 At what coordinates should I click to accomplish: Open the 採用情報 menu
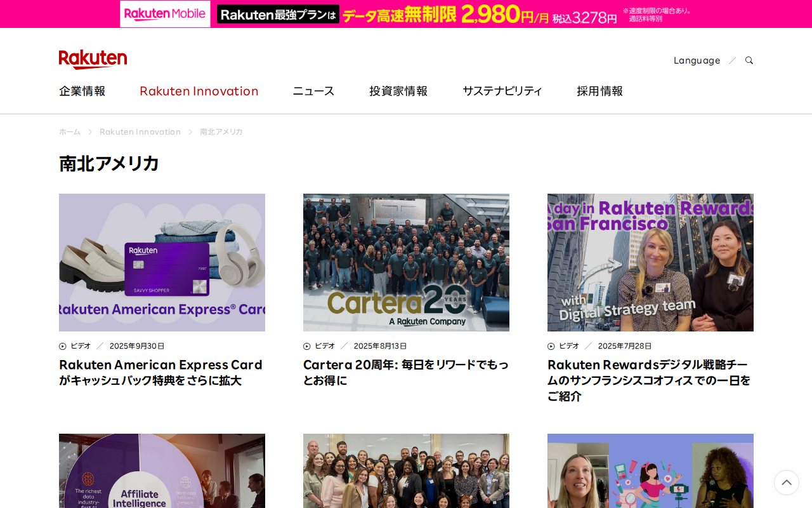tap(600, 91)
